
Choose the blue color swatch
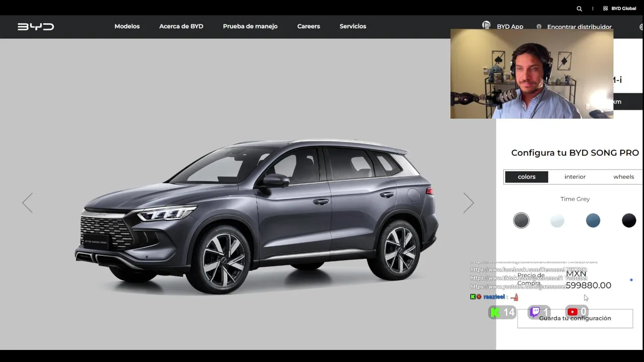[593, 220]
